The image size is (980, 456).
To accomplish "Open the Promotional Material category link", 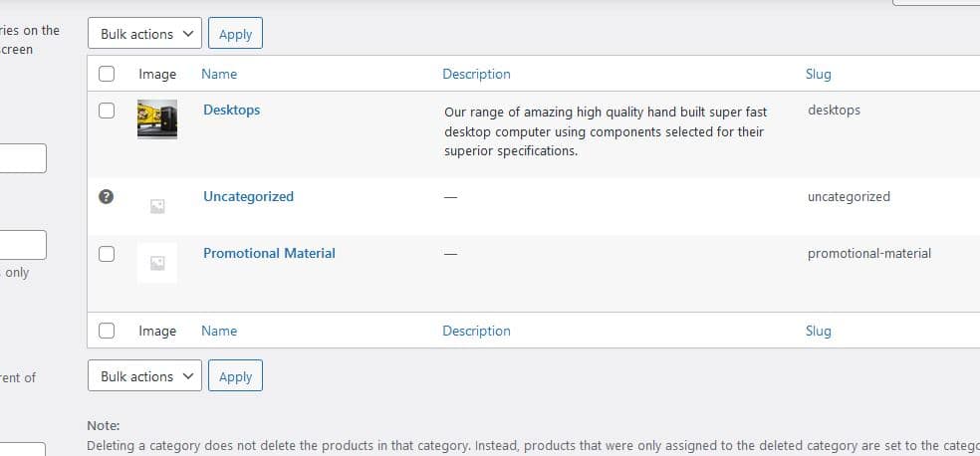I will [x=269, y=253].
